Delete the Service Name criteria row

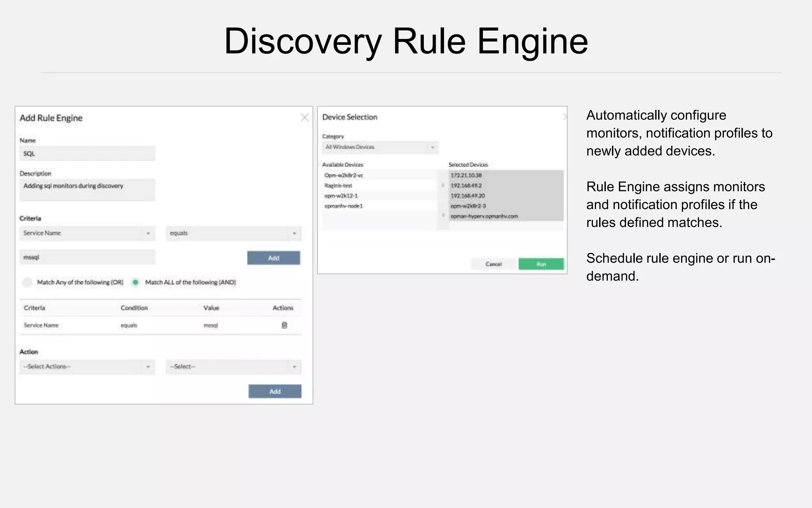coord(284,325)
